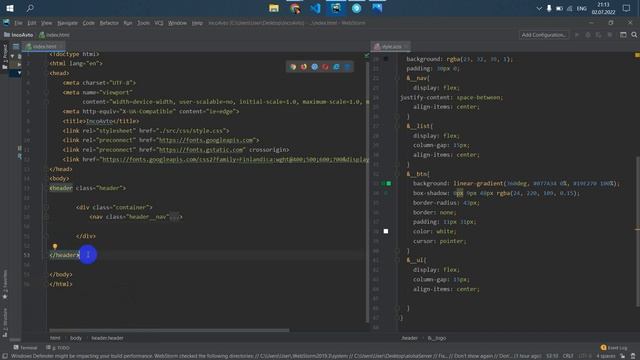Click the Run icon in toolbar
The image size is (640, 360).
point(577,35)
